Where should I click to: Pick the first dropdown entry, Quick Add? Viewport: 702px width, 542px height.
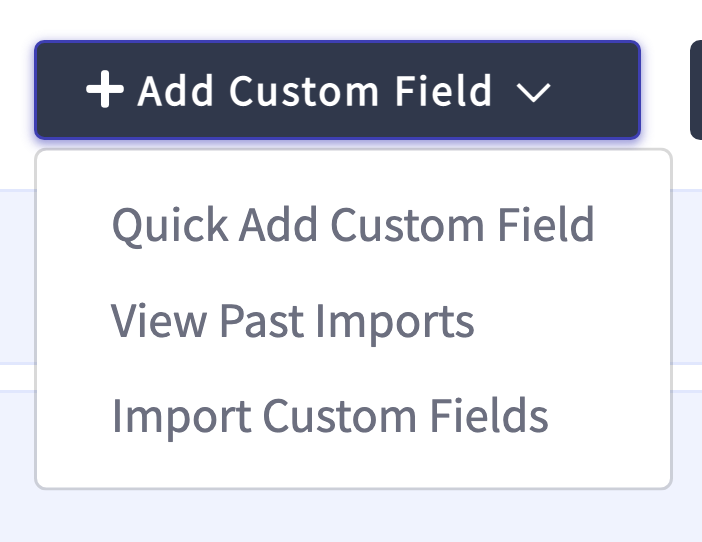tap(353, 225)
